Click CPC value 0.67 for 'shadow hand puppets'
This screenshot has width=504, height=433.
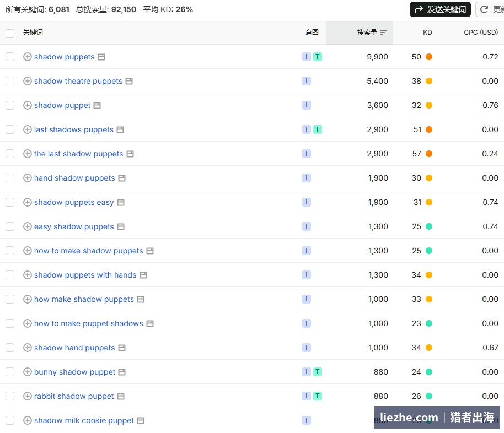490,348
